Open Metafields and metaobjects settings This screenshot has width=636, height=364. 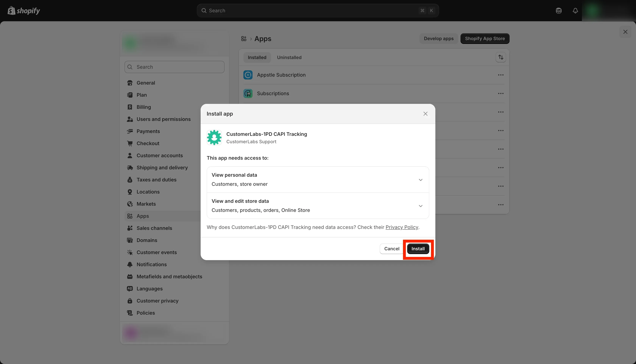(x=174, y=277)
